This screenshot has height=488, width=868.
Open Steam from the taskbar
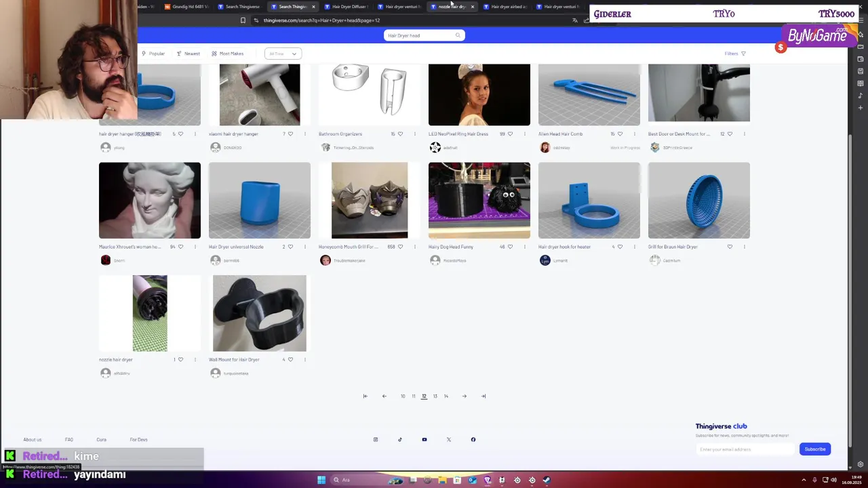(x=547, y=480)
